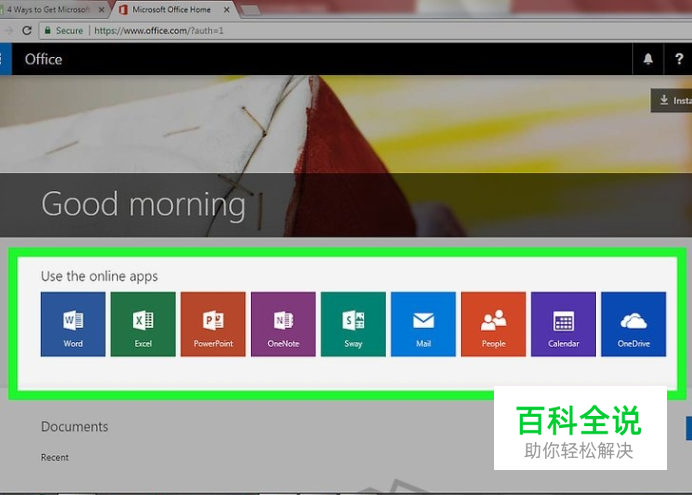Image resolution: width=692 pixels, height=495 pixels.
Task: Open the Calendar app tile
Action: click(563, 324)
